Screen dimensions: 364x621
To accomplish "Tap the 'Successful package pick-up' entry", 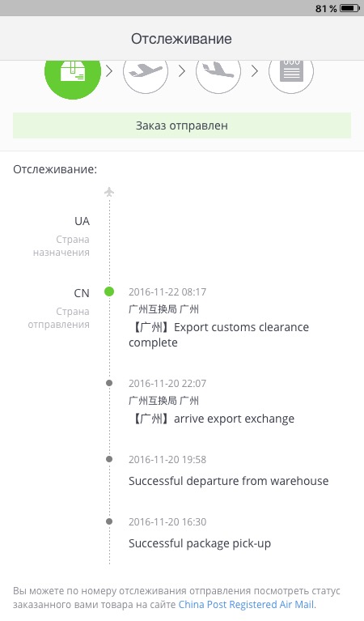I will point(200,543).
